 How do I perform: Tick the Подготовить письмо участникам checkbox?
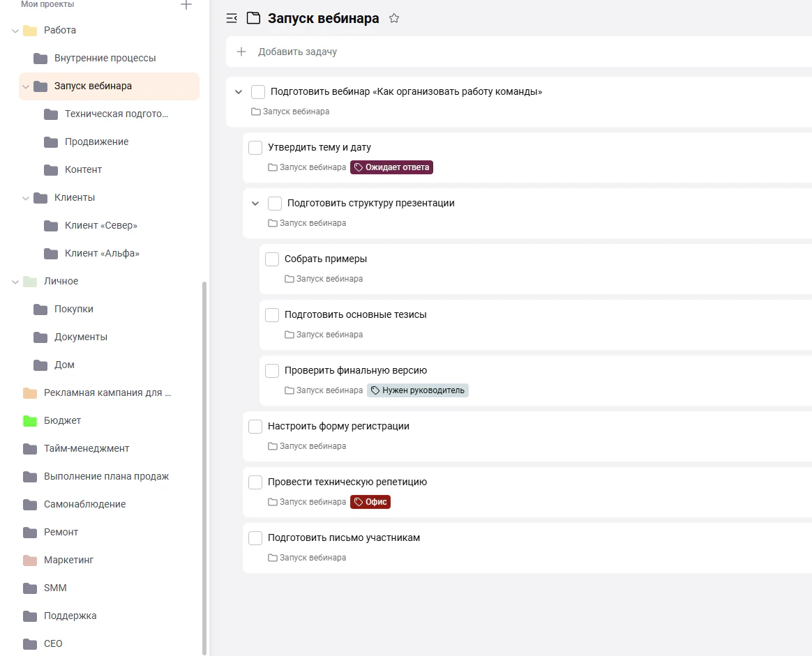click(x=255, y=538)
